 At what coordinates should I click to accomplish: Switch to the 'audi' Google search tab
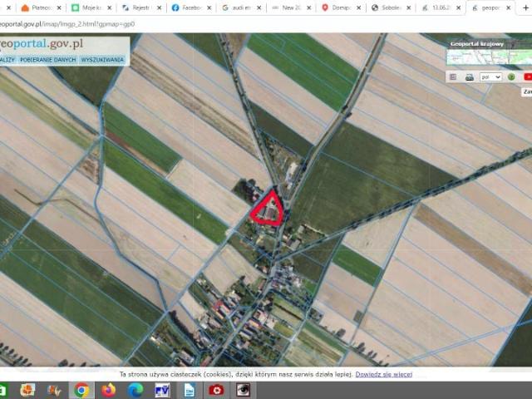coord(239,7)
